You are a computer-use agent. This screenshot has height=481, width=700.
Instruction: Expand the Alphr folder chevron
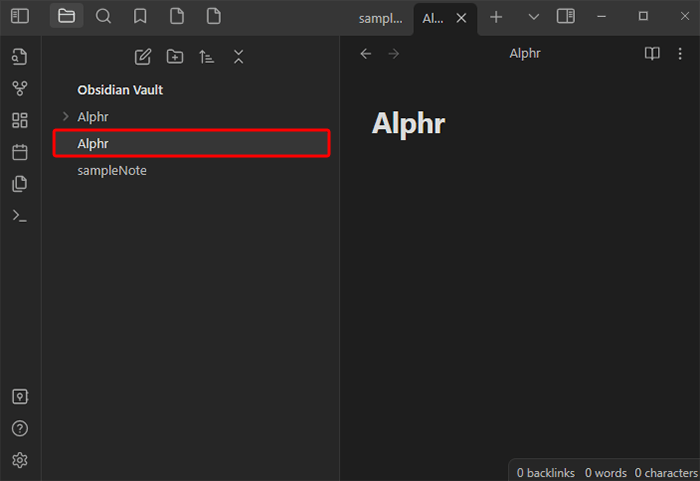pyautogui.click(x=66, y=117)
